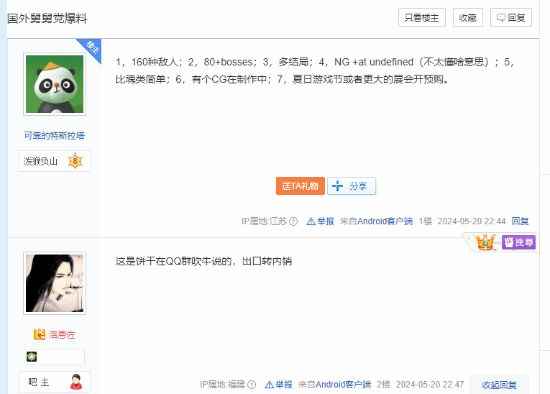This screenshot has width=550, height=394.
Task: Open the panda avatar of the first poster
Action: [55, 84]
